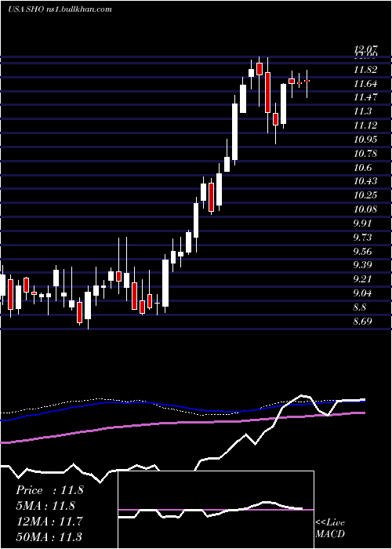
Task: Select the 11.47 price axis label
Action: (x=365, y=97)
